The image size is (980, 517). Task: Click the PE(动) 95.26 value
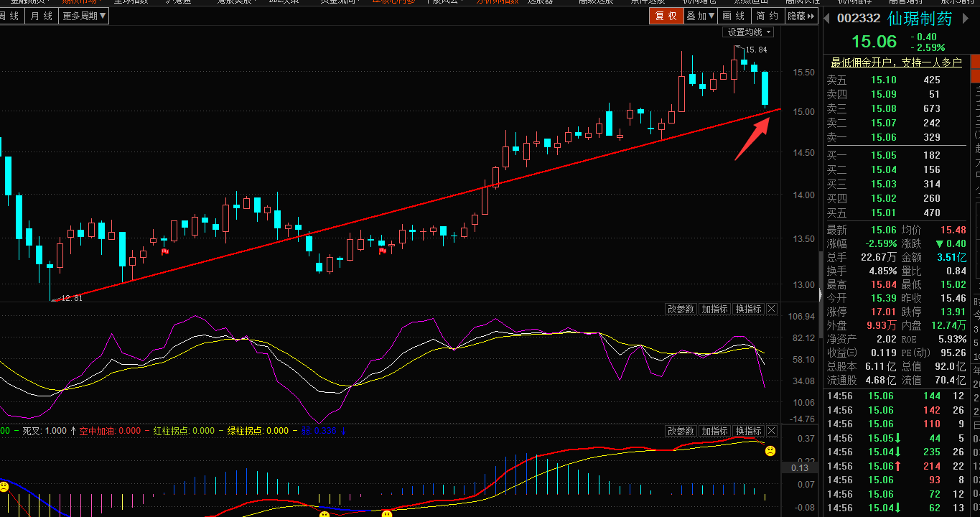click(953, 353)
